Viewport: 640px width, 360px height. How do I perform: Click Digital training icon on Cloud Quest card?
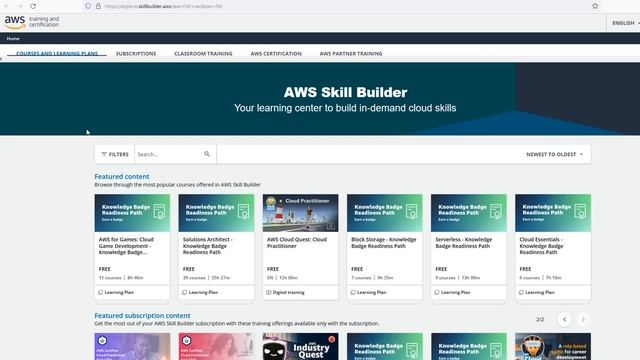(x=269, y=292)
